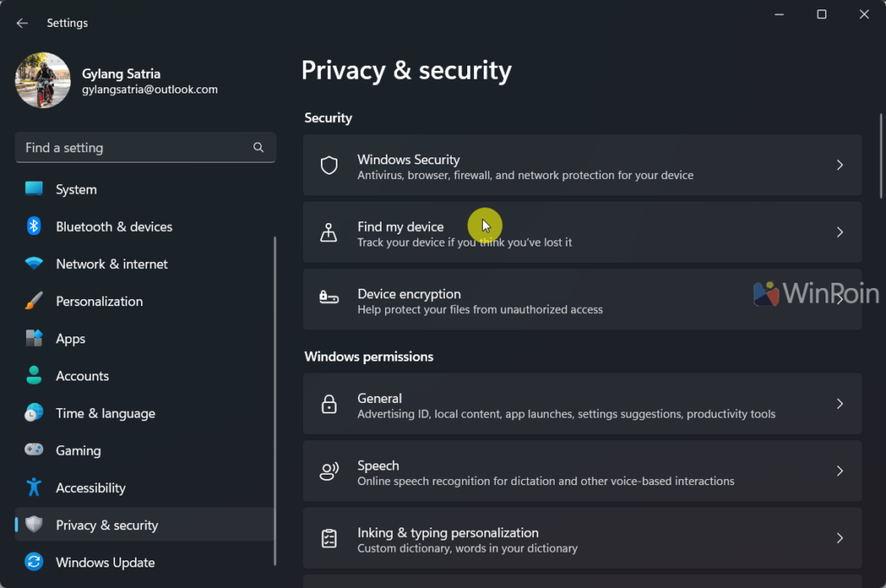The width and height of the screenshot is (886, 588).
Task: Open Gaming category label
Action: [x=79, y=451]
